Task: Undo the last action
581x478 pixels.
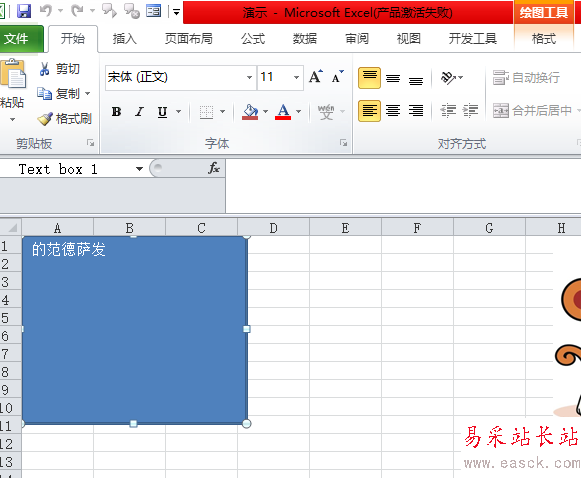Action: pyautogui.click(x=46, y=11)
